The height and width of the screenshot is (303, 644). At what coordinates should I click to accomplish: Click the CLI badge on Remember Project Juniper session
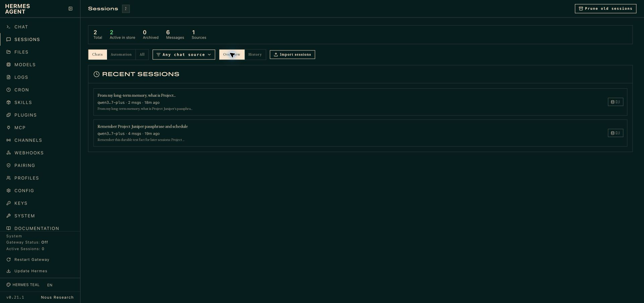615,133
